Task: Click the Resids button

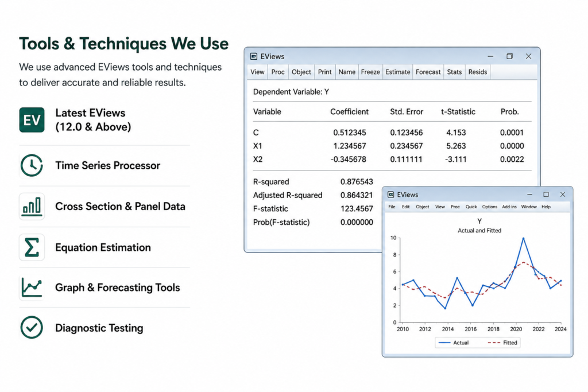Action: [478, 72]
